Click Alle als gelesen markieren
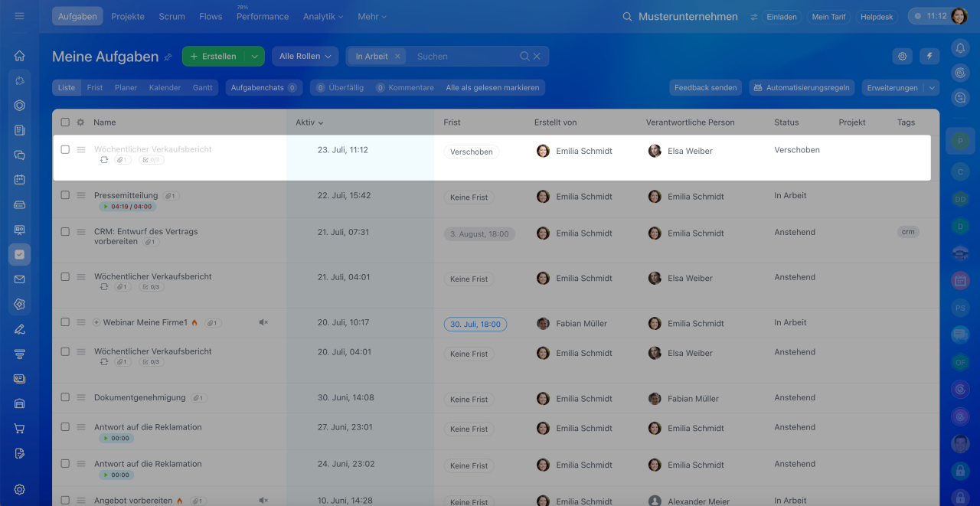This screenshot has height=506, width=980. click(x=492, y=87)
